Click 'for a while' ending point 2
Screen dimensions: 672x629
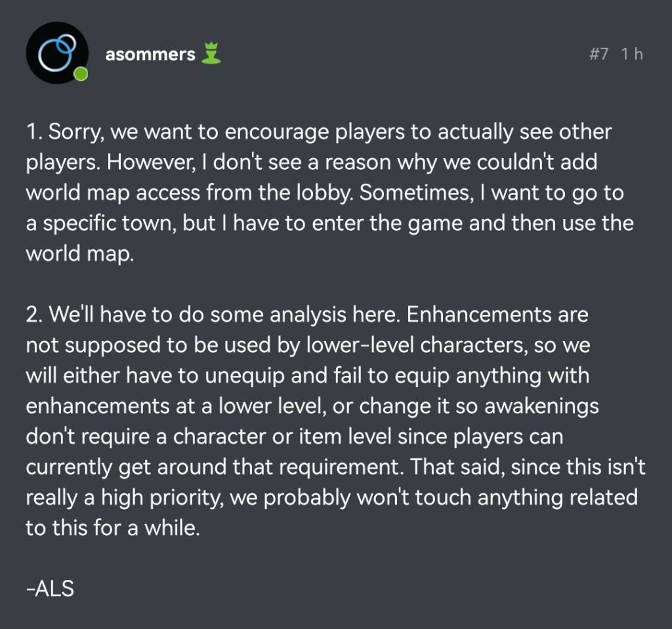point(146,528)
